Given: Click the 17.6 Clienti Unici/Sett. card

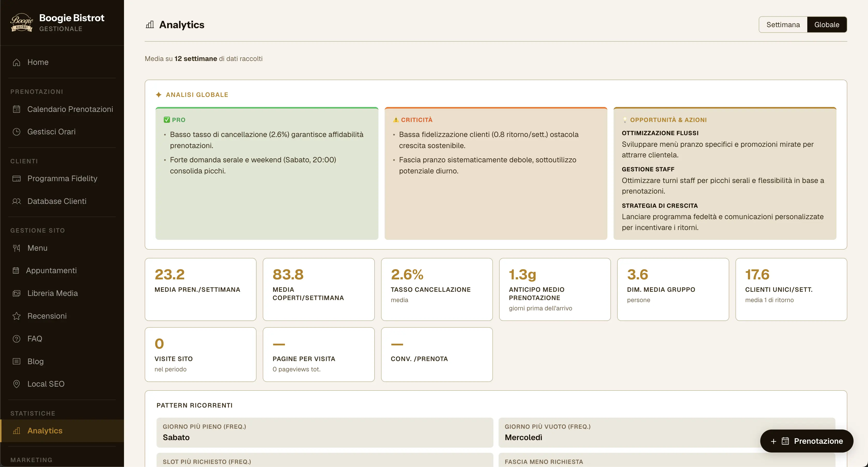Looking at the screenshot, I should click(791, 289).
